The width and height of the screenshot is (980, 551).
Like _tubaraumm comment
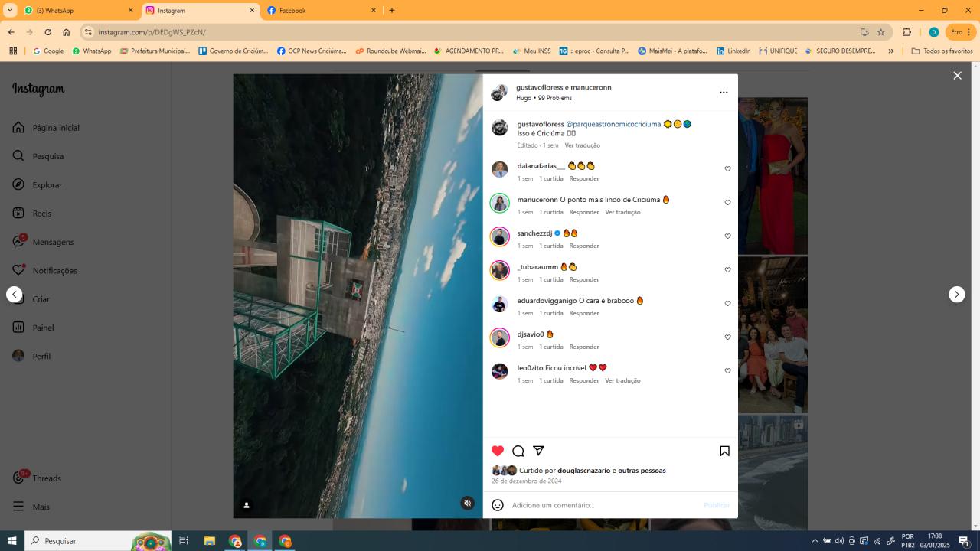click(x=727, y=270)
